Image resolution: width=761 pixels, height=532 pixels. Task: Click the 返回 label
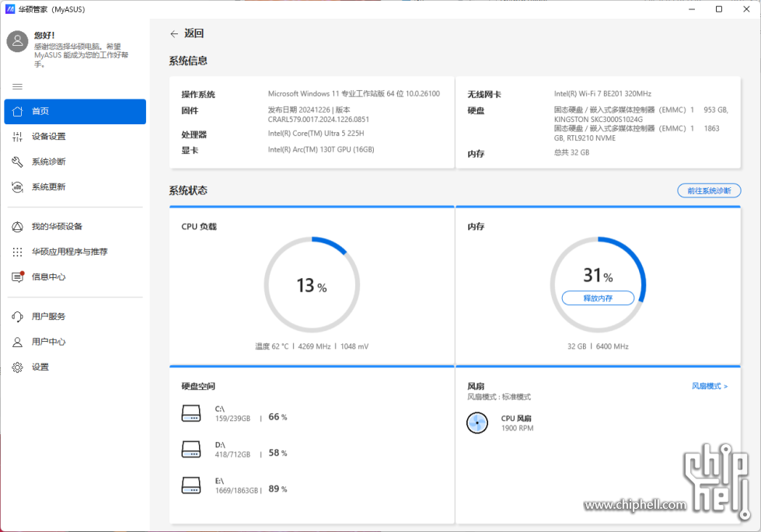(x=194, y=33)
